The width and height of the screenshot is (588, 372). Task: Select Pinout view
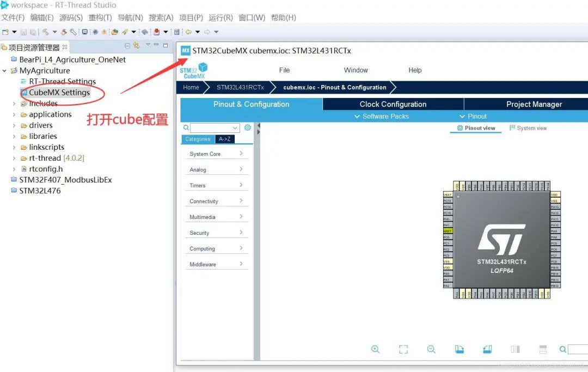(x=476, y=128)
